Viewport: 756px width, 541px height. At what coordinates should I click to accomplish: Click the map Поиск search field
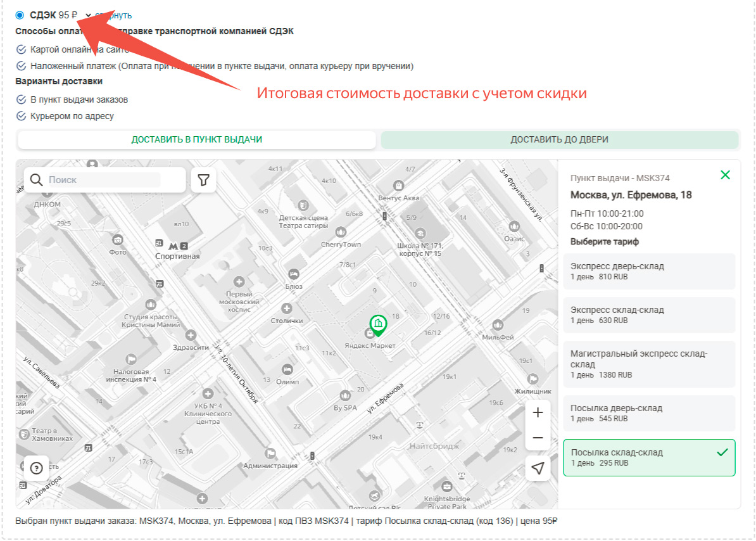tap(103, 180)
